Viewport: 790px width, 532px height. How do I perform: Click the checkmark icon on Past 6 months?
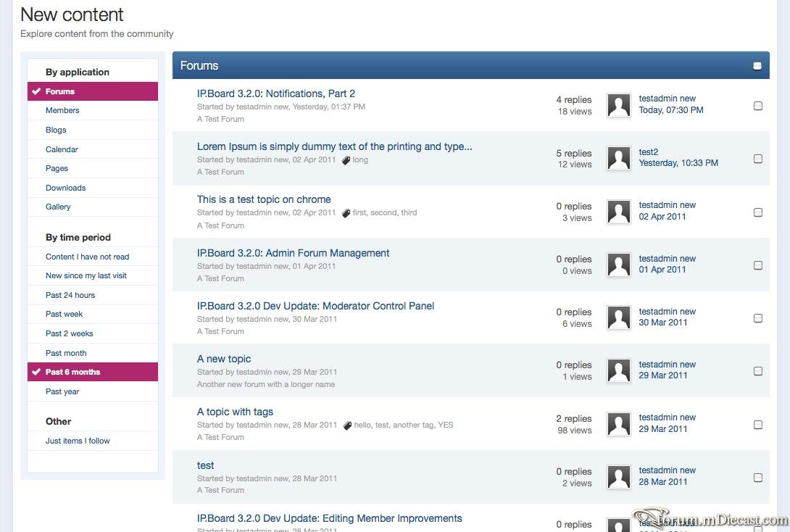click(36, 372)
